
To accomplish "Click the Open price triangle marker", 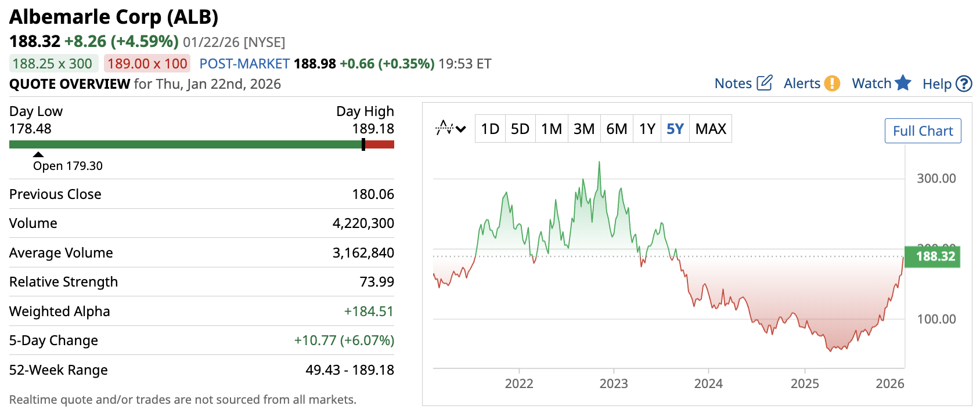I will coord(38,154).
